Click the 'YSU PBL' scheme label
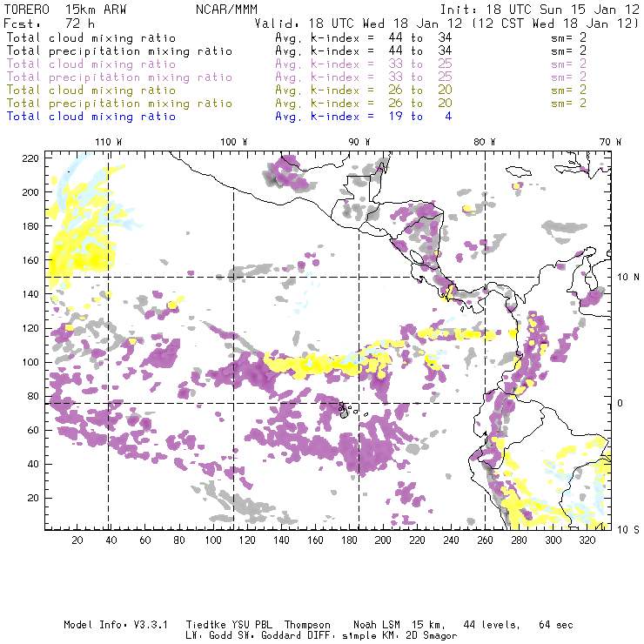Image resolution: width=644 pixels, height=644 pixels. (x=252, y=625)
